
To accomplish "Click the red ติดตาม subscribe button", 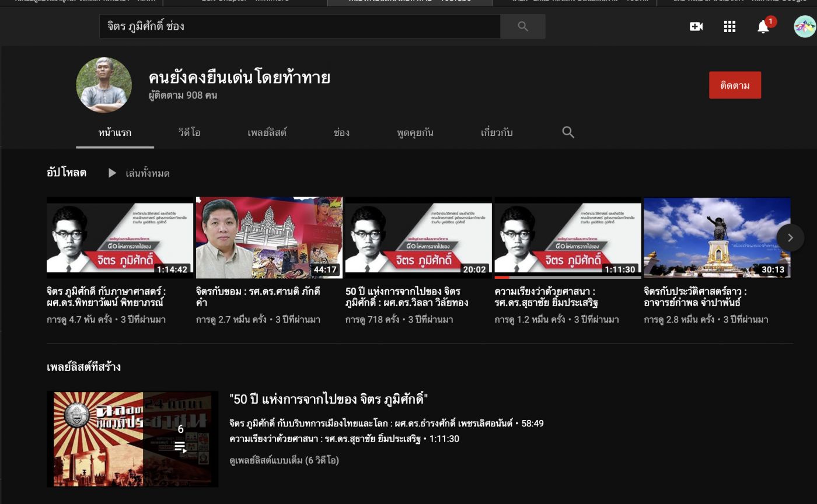I will (x=734, y=85).
